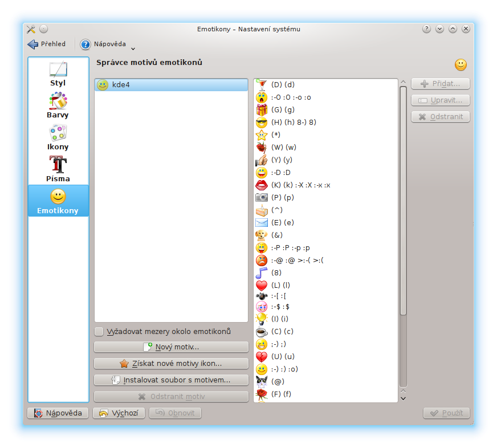Image resolution: width=497 pixels, height=448 pixels.
Task: Click the Nový motiv button
Action: click(171, 347)
